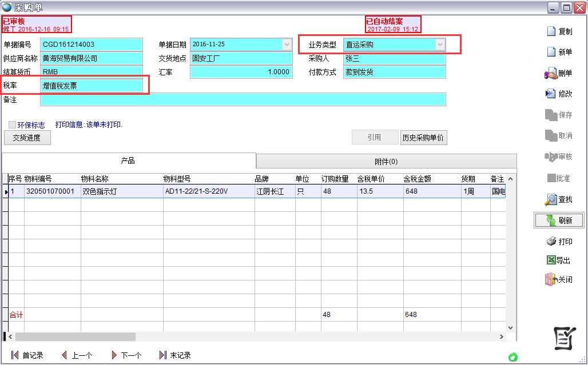The image size is (588, 365).
Task: Click the 引用 button
Action: pyautogui.click(x=375, y=137)
